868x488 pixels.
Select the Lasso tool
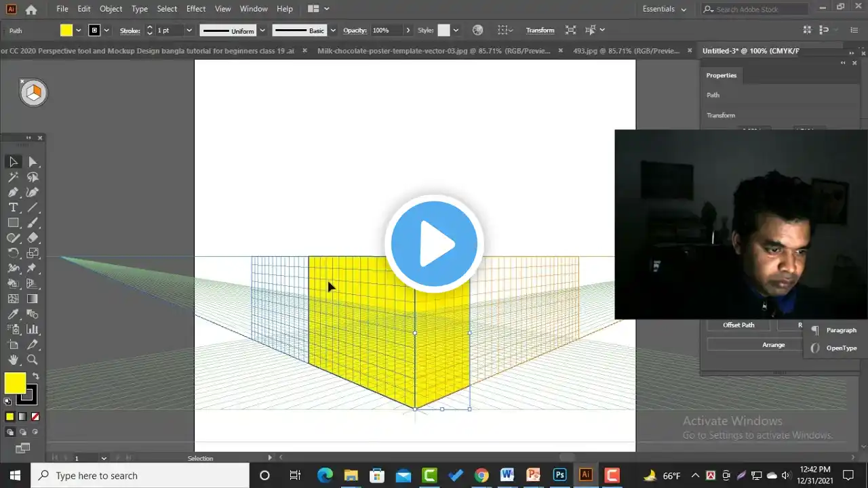33,177
